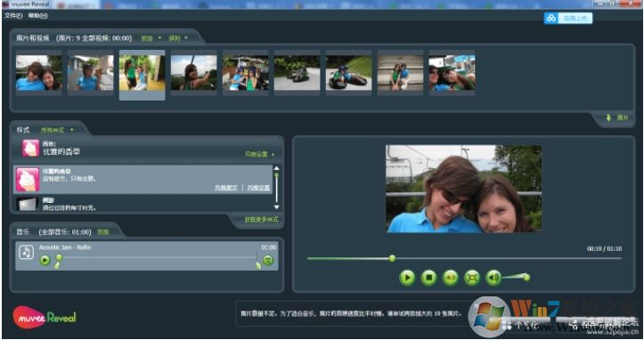Select thumbnail of group wearing helmets
This screenshot has height=340, width=644.
[246, 73]
